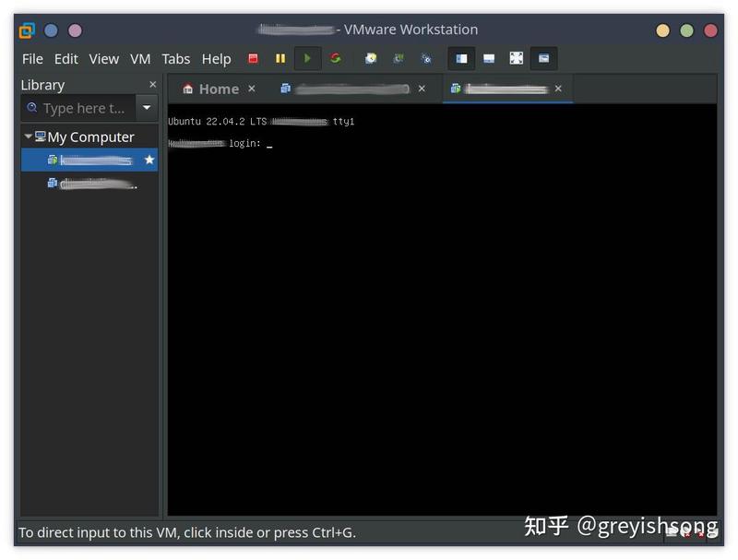Click the Library search input field
This screenshot has height=560, width=738.
[78, 108]
